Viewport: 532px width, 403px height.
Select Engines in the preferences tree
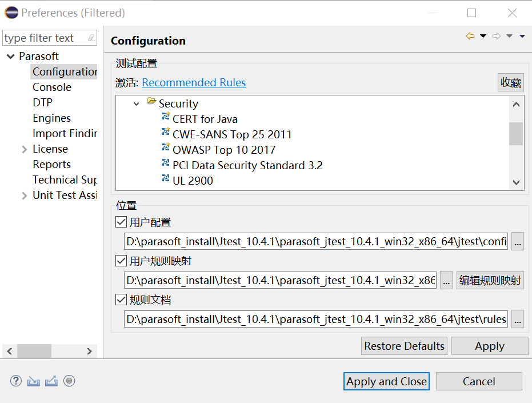coord(51,118)
